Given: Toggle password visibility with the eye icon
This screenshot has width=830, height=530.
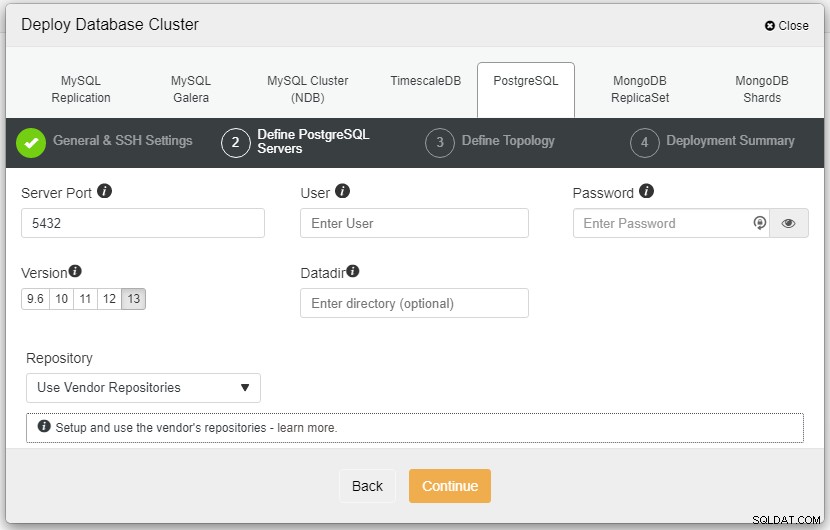Looking at the screenshot, I should pos(788,223).
